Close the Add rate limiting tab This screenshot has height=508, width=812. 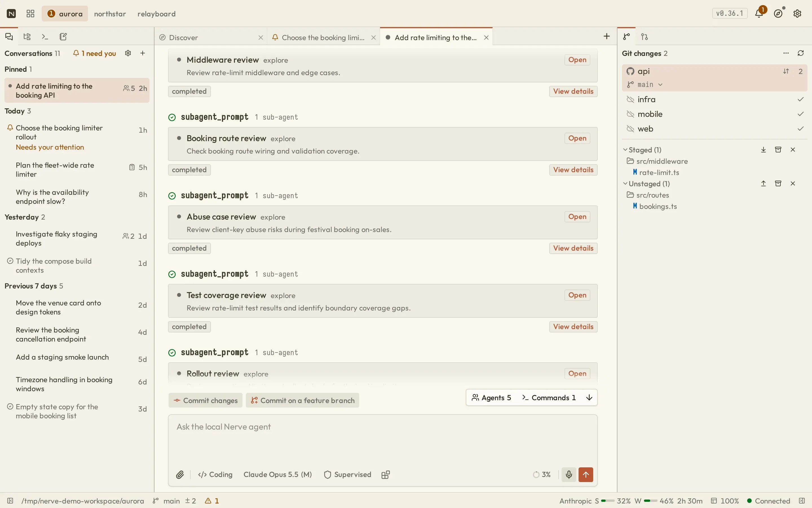coord(486,37)
